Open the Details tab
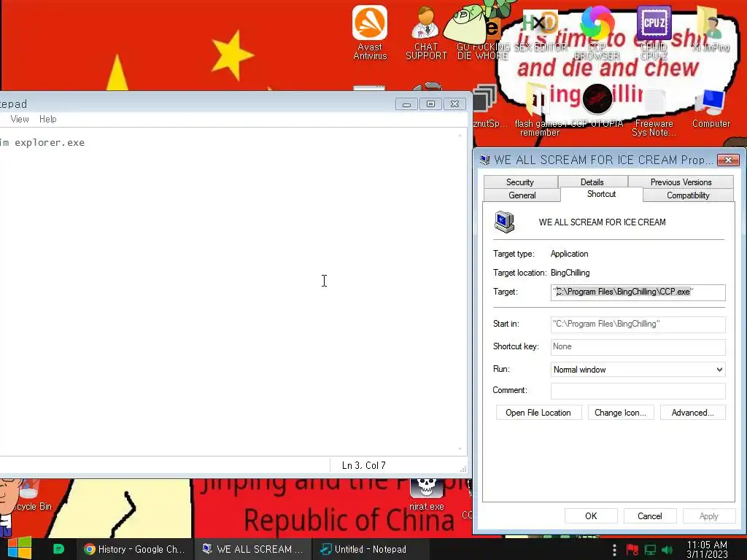 pyautogui.click(x=592, y=182)
